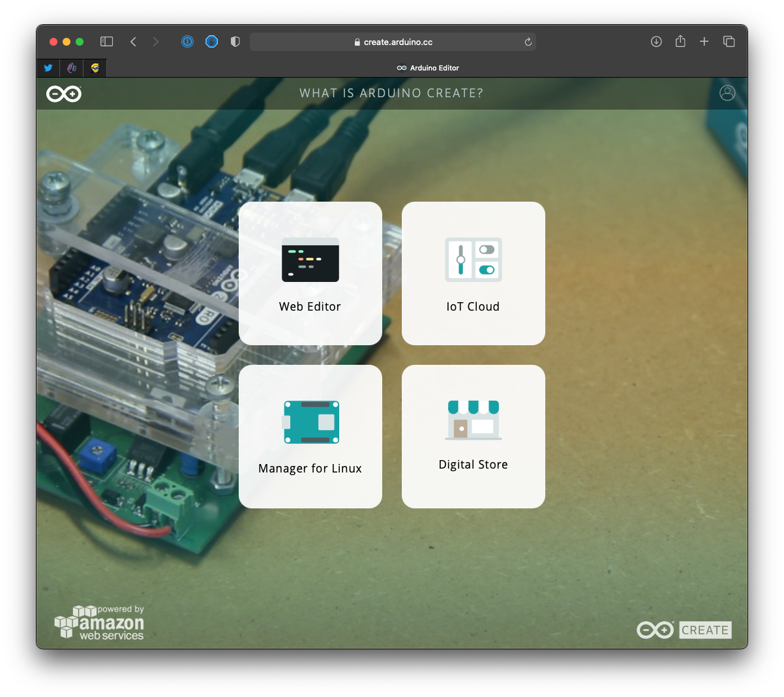Toggle the Safari sidebar
The height and width of the screenshot is (697, 784).
[x=106, y=42]
